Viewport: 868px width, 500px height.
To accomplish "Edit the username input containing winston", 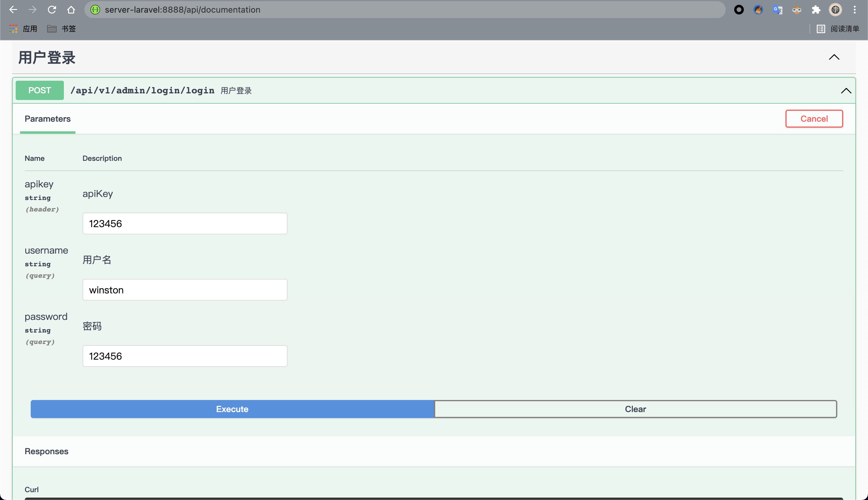I will 185,290.
